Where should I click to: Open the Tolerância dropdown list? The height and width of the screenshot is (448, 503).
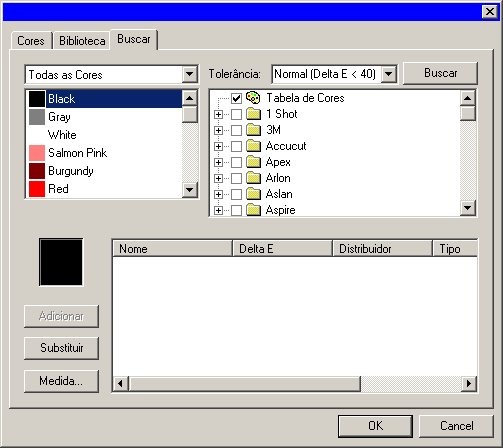point(389,74)
